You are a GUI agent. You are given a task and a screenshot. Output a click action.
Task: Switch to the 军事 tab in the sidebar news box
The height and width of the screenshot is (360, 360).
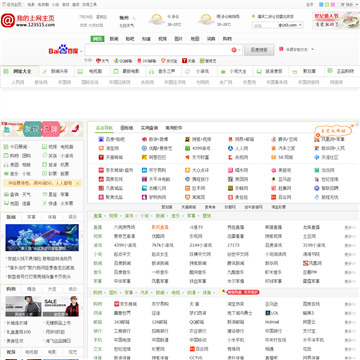(31, 217)
